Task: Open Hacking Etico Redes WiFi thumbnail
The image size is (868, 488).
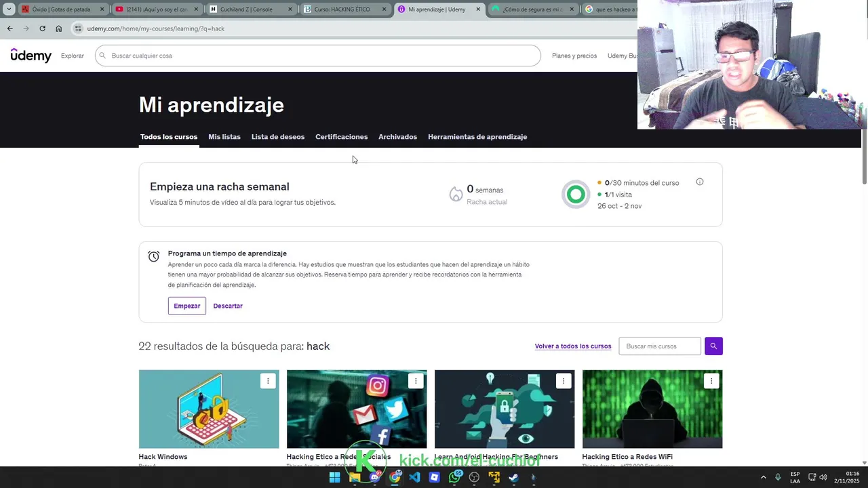Action: coord(652,409)
